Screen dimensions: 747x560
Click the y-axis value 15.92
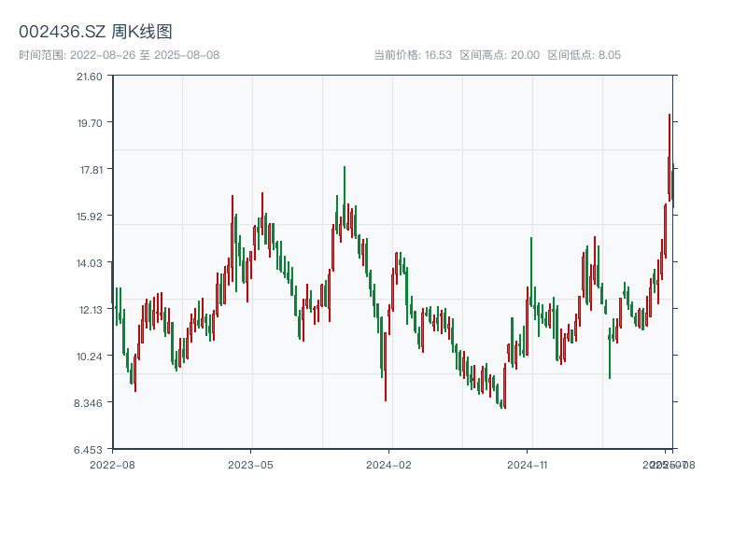pos(90,217)
